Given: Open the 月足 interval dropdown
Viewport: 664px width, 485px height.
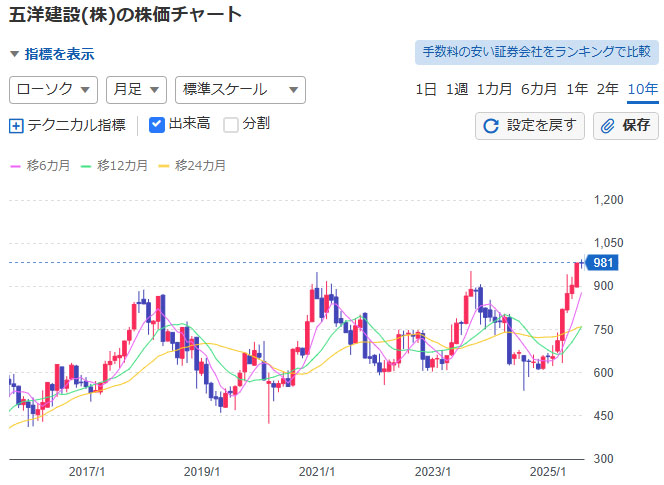Looking at the screenshot, I should pos(135,90).
